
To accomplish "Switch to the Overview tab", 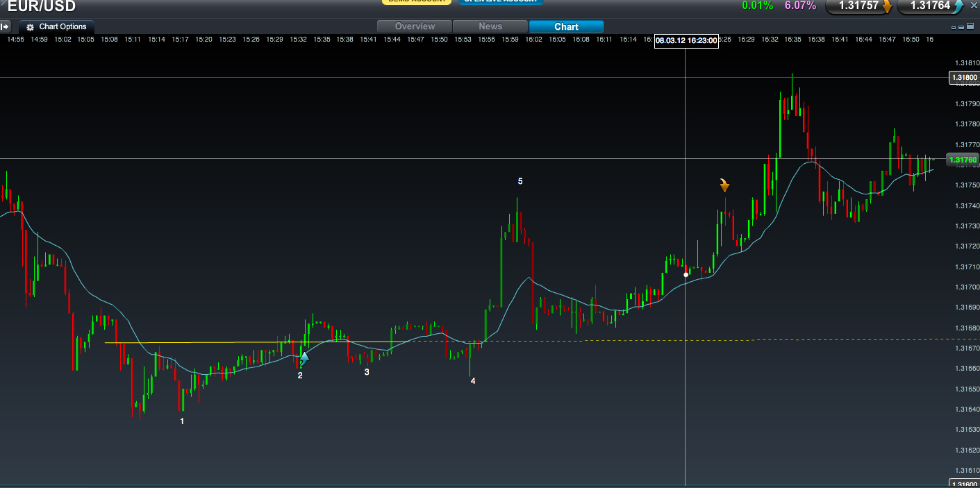I will pyautogui.click(x=415, y=26).
